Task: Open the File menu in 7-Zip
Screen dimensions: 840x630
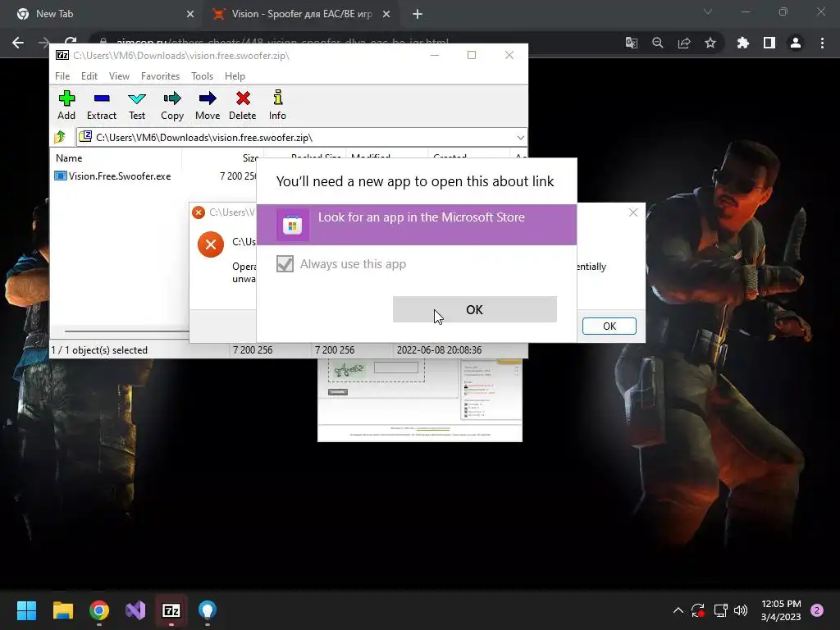Action: 62,76
